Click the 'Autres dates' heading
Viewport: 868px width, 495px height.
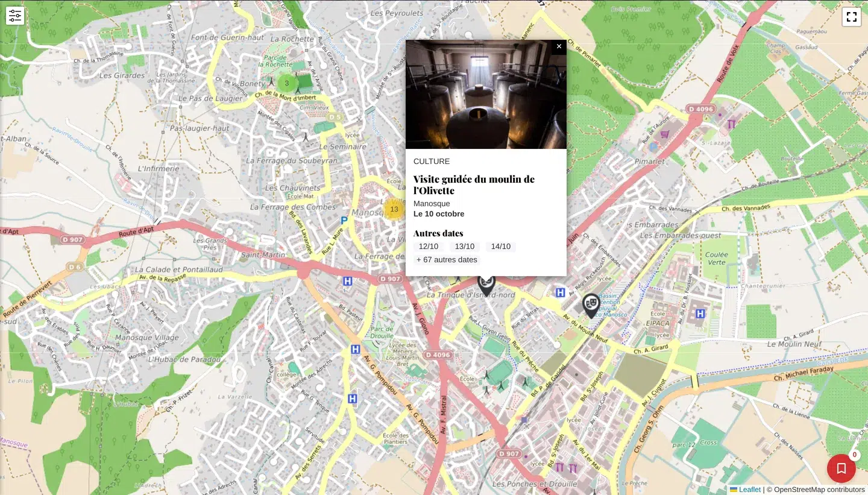coord(438,233)
